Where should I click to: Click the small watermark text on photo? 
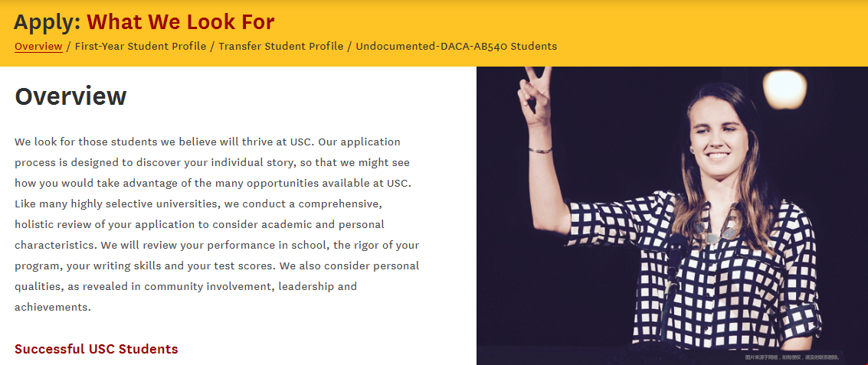792,357
